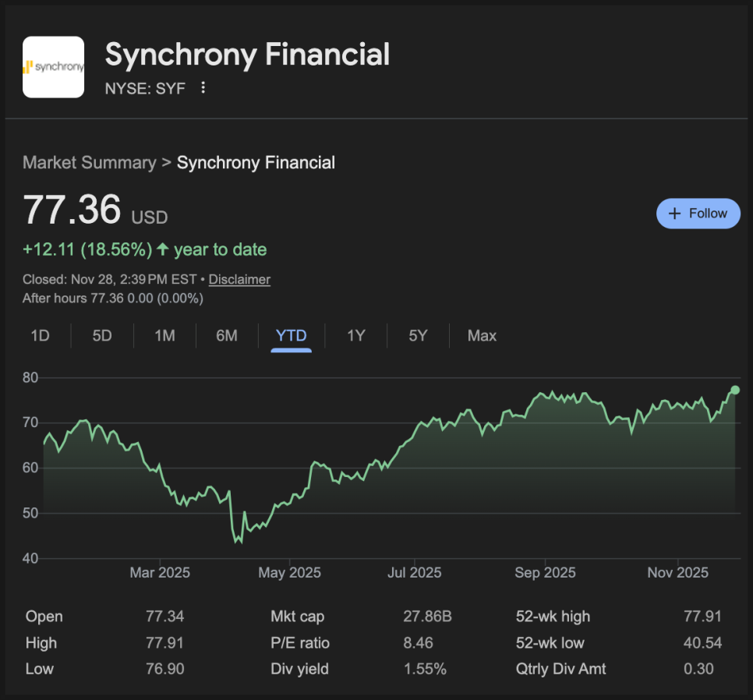This screenshot has height=700, width=753.
Task: Click the 52-wk high value 77.91
Action: coord(702,617)
